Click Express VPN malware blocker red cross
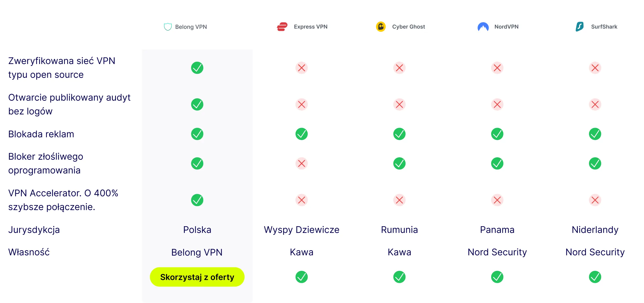This screenshot has width=644, height=303. pyautogui.click(x=302, y=163)
